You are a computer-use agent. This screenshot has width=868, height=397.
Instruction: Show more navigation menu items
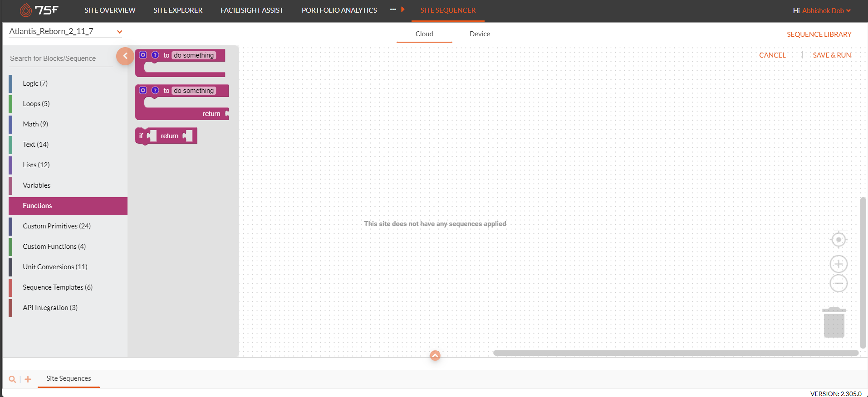393,10
